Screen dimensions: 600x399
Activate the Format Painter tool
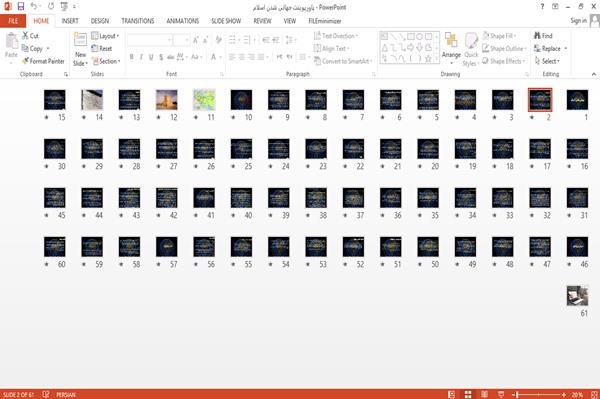(43, 61)
